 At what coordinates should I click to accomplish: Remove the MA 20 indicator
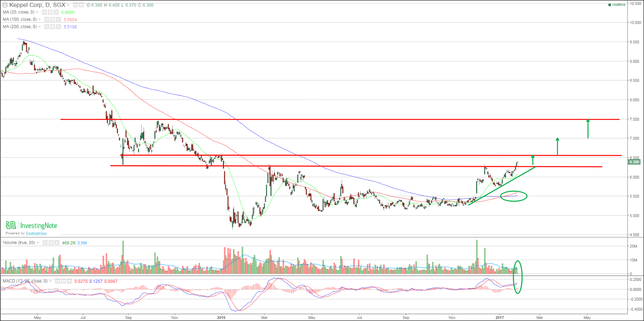click(x=56, y=12)
